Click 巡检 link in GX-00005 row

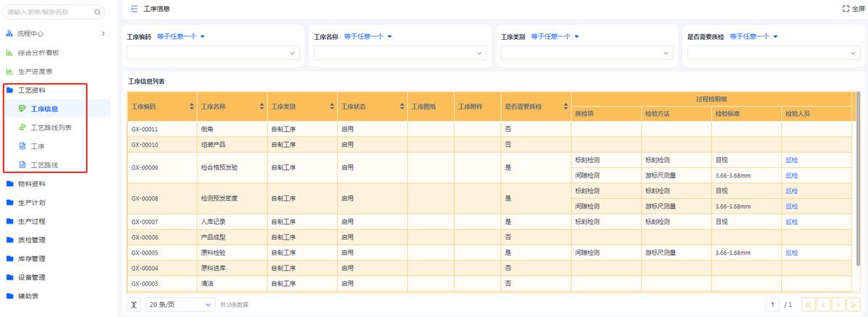791,253
